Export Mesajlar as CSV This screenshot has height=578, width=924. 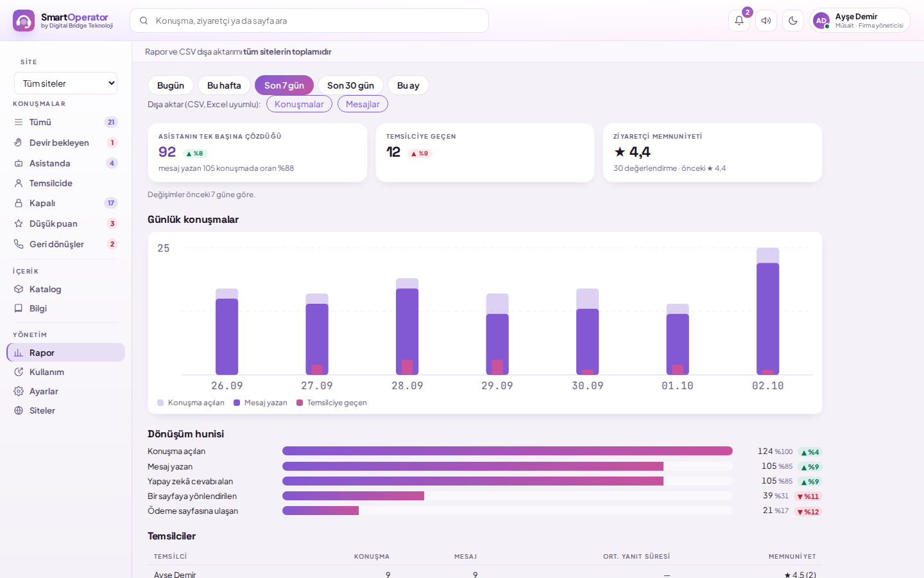[x=363, y=104]
